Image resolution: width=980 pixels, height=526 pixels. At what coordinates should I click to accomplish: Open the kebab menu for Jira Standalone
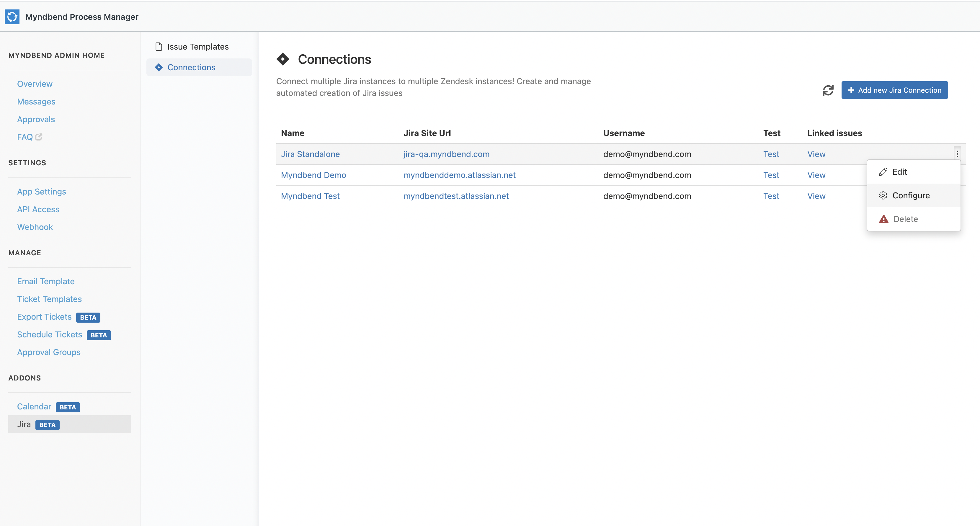click(957, 154)
